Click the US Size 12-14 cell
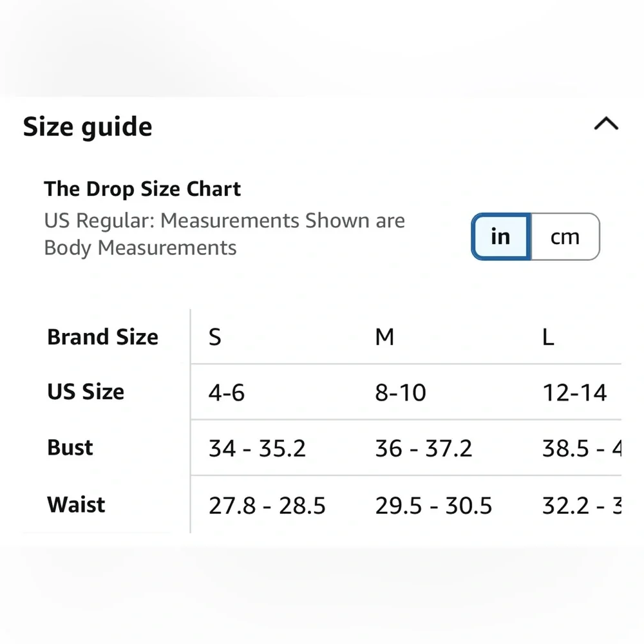 coord(574,392)
